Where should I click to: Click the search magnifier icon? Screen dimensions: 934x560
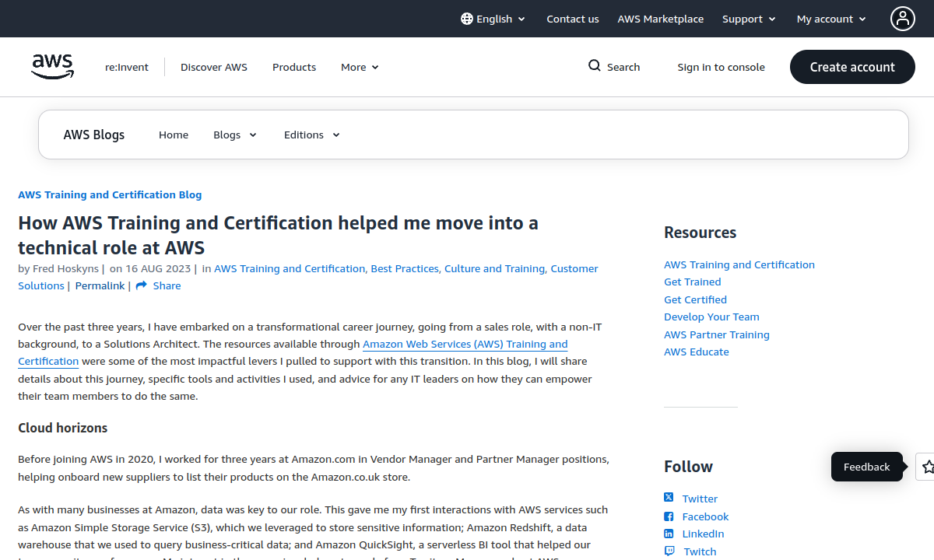tap(595, 66)
